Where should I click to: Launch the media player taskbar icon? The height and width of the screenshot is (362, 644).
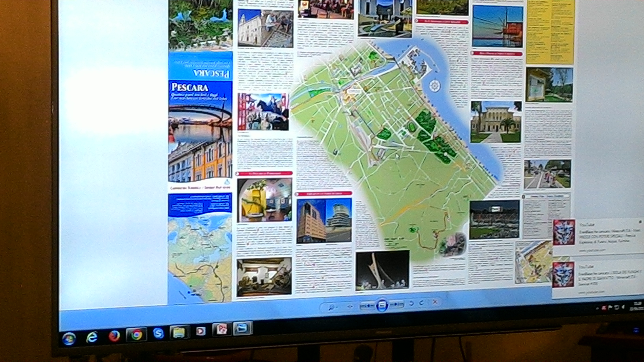[x=200, y=331]
